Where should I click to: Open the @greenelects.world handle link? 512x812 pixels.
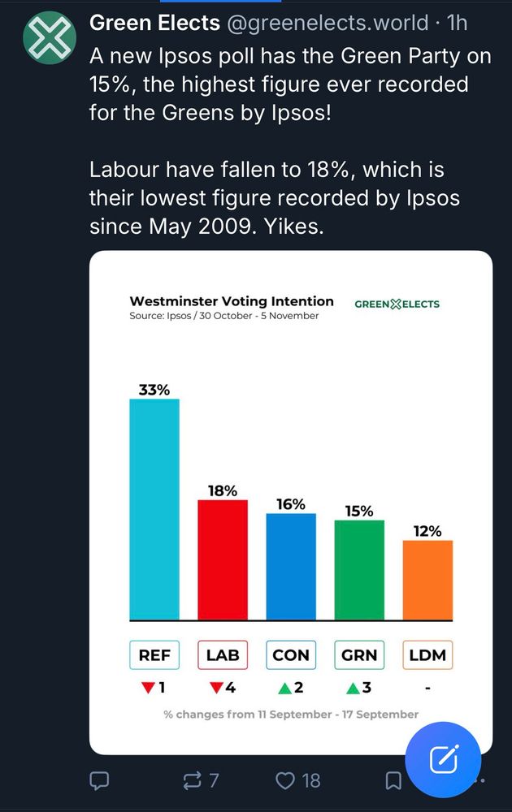tap(327, 23)
